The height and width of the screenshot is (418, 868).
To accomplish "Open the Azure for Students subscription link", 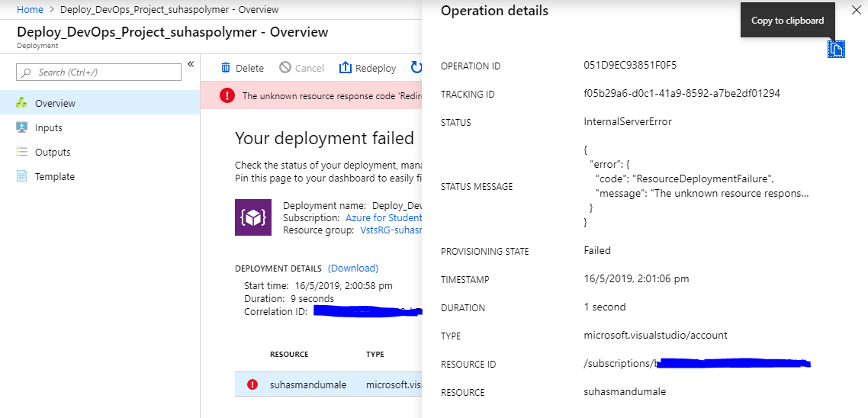I will [x=384, y=217].
